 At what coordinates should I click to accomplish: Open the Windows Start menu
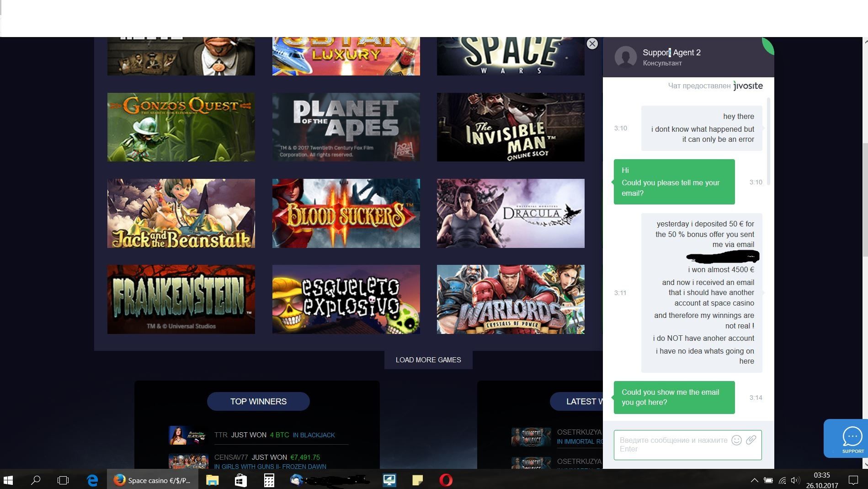(8, 480)
